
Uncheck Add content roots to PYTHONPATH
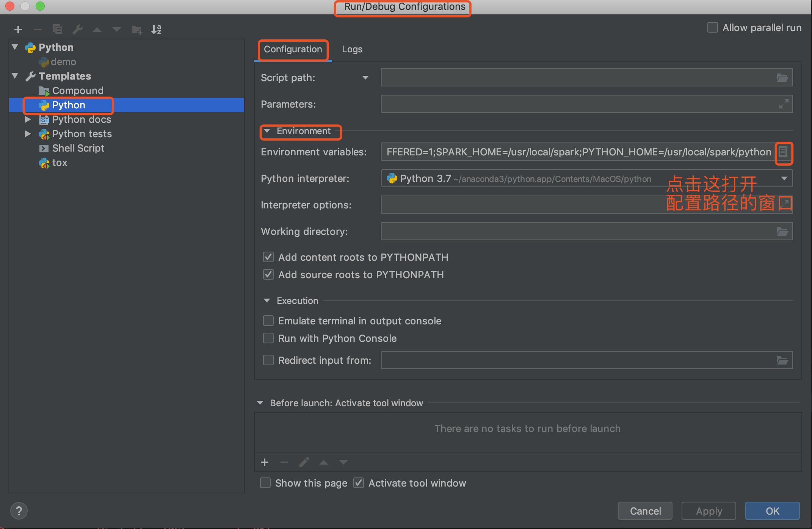[268, 257]
